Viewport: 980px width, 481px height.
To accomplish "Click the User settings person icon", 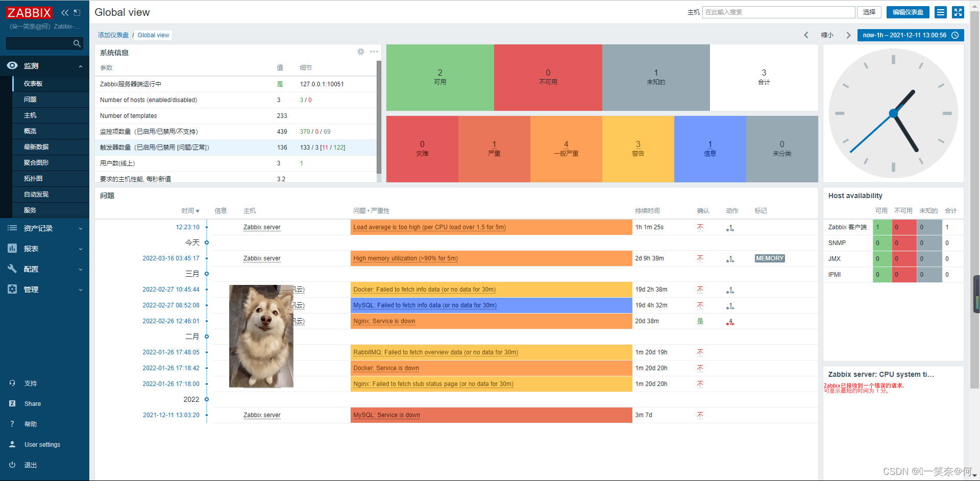I will pos(12,444).
